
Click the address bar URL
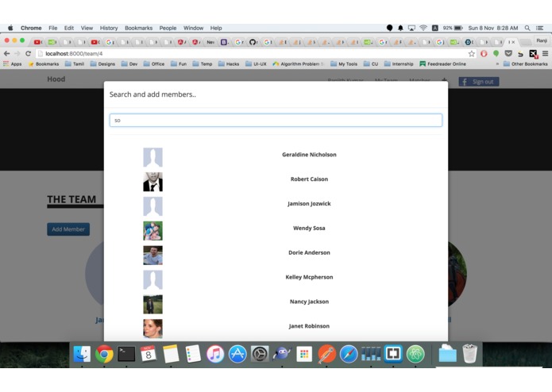[74, 53]
